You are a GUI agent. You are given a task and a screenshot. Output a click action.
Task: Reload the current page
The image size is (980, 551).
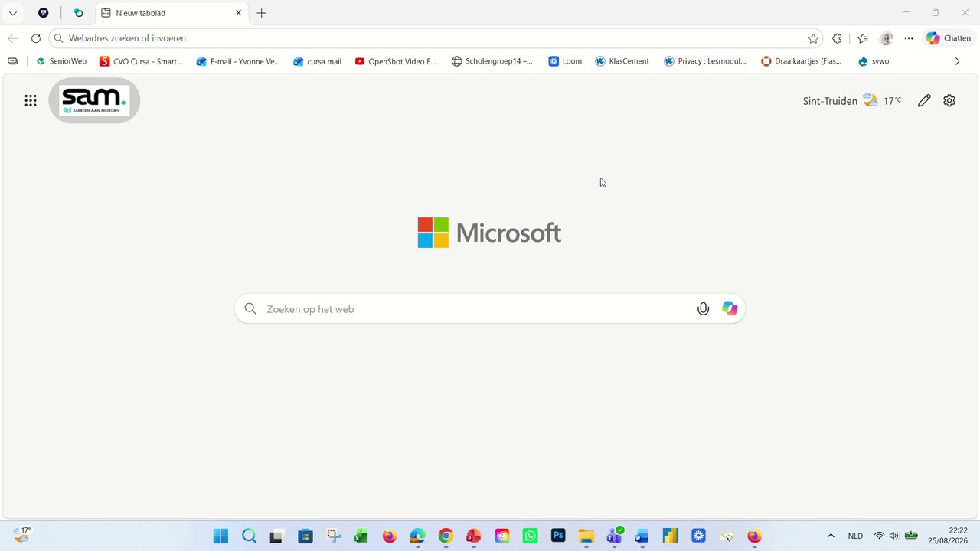(35, 38)
